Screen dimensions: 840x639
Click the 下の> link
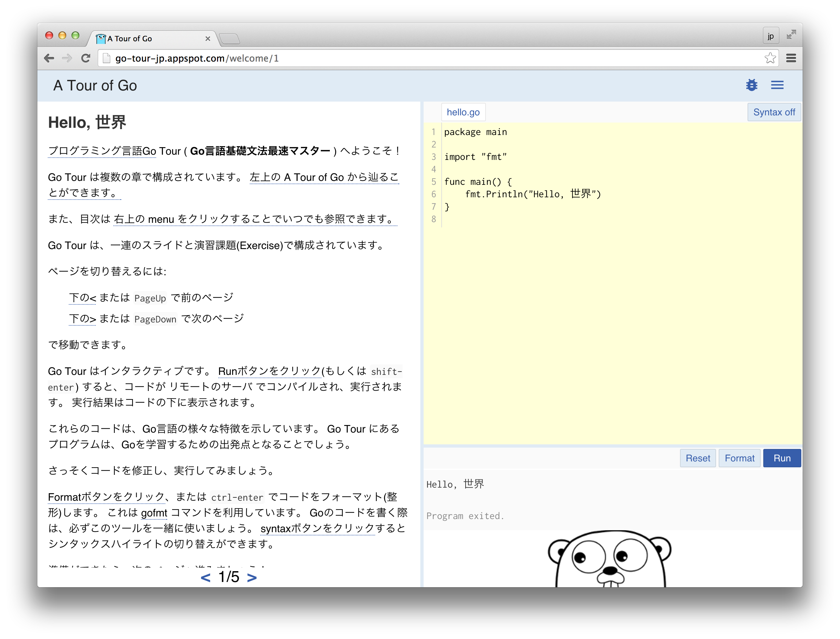(x=83, y=319)
